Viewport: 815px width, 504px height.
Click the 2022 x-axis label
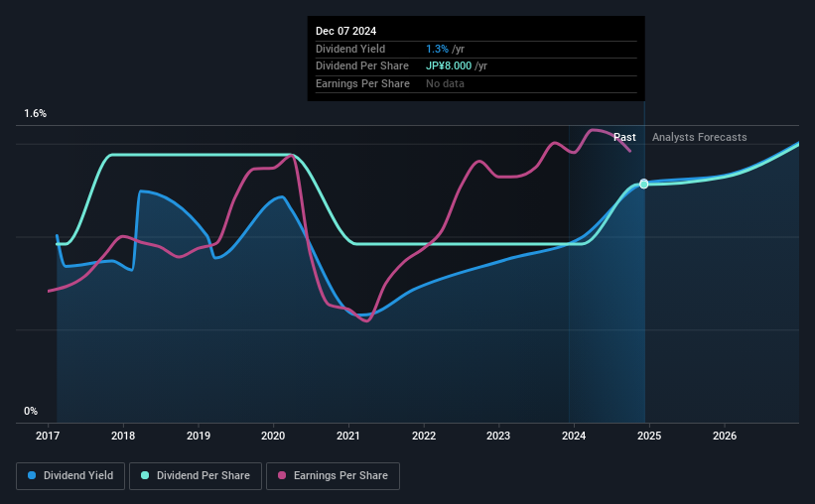tap(424, 436)
